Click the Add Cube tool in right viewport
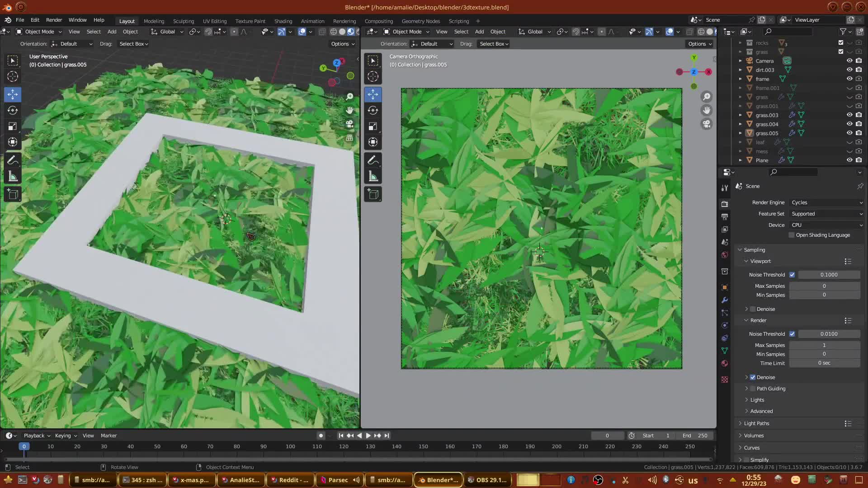The height and width of the screenshot is (488, 868). pos(373,194)
